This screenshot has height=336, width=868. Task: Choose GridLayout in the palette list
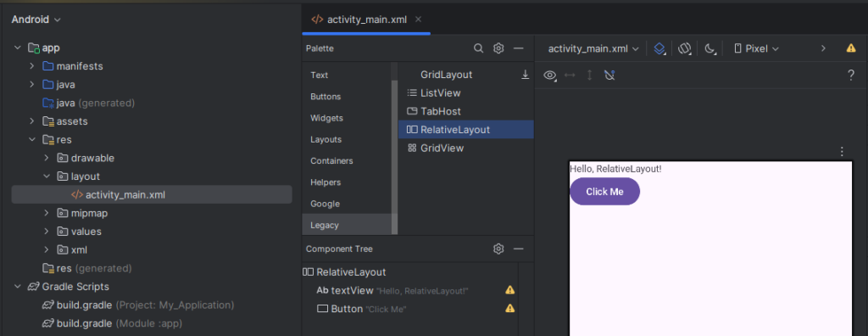pos(446,75)
